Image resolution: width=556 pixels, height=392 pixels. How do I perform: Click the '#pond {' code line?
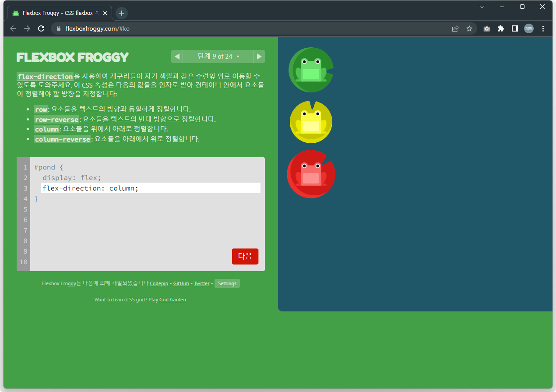coord(49,167)
